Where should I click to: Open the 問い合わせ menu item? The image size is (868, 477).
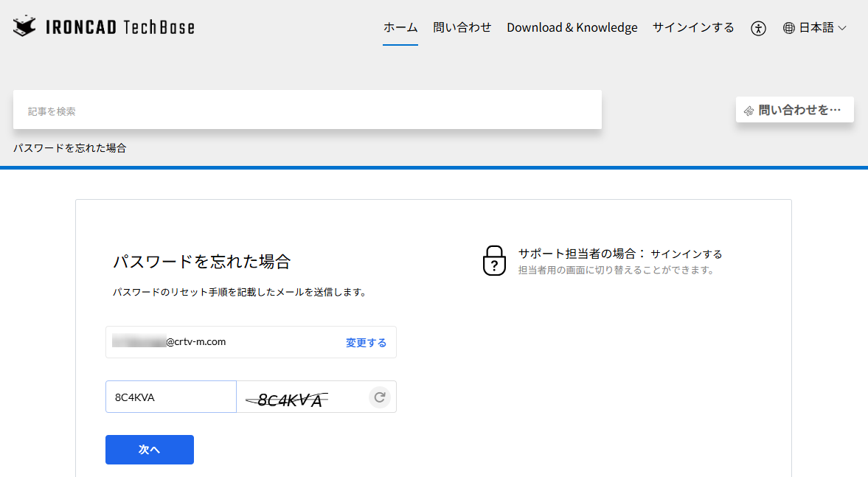click(x=462, y=28)
